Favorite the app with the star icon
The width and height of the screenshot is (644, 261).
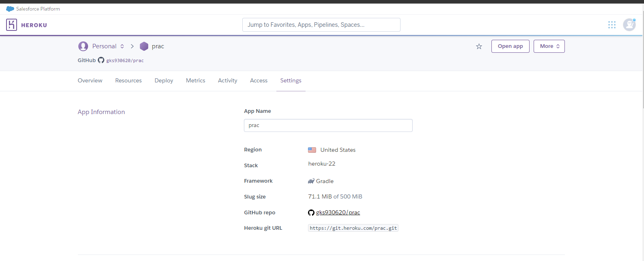click(479, 46)
